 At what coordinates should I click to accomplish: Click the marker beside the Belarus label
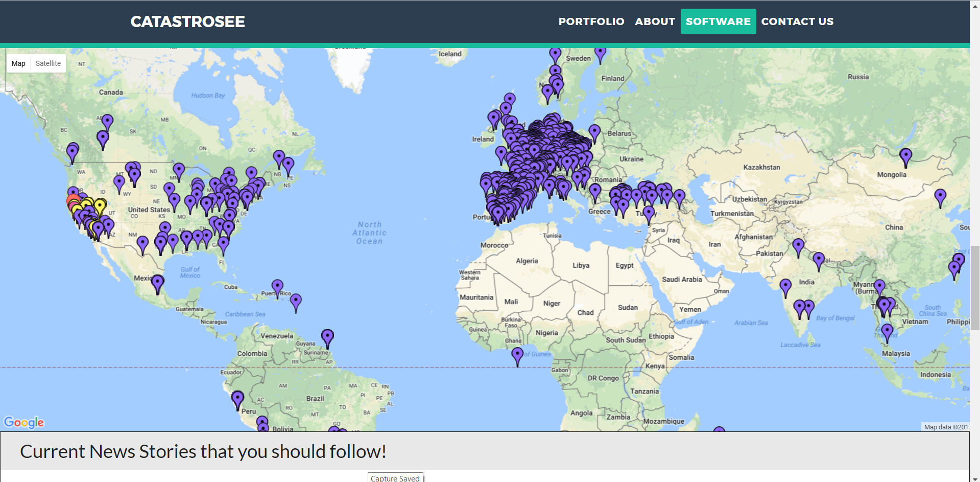594,134
